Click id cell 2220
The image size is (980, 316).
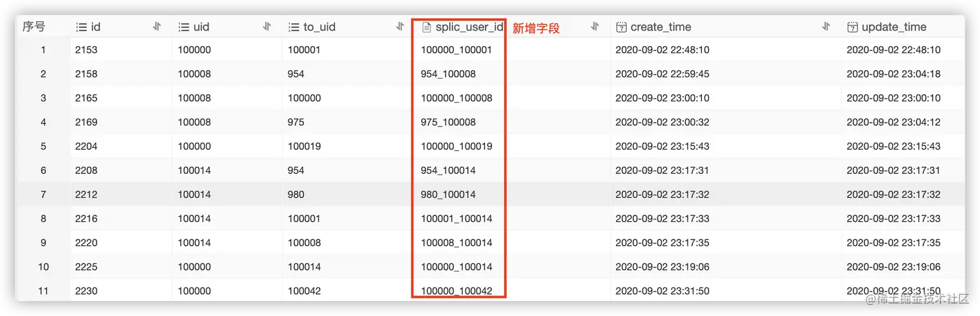point(86,243)
